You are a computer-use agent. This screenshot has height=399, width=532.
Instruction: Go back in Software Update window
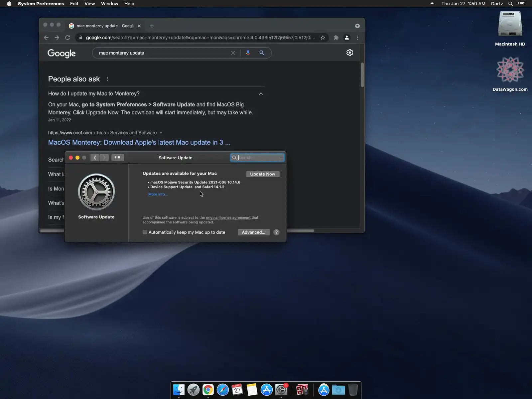pos(95,158)
